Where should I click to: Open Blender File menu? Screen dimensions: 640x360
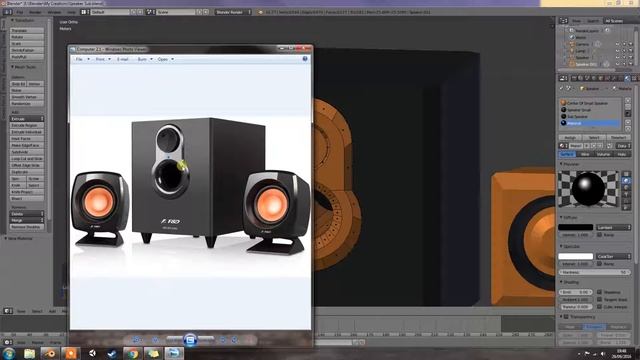click(20, 12)
